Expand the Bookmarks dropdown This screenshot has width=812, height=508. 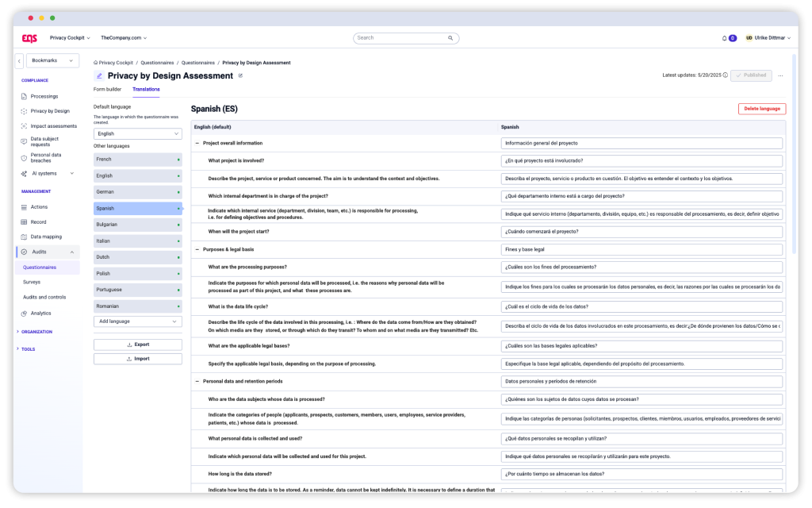click(x=53, y=60)
